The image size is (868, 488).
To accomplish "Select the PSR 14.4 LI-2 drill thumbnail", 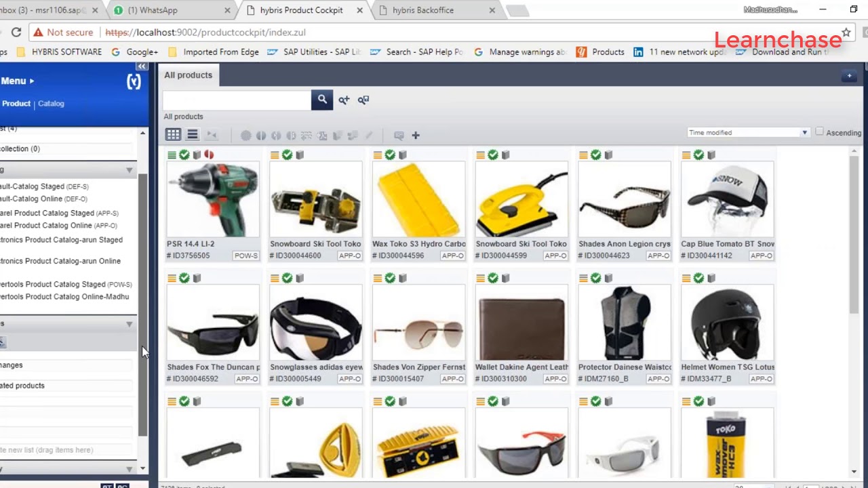I will [213, 199].
